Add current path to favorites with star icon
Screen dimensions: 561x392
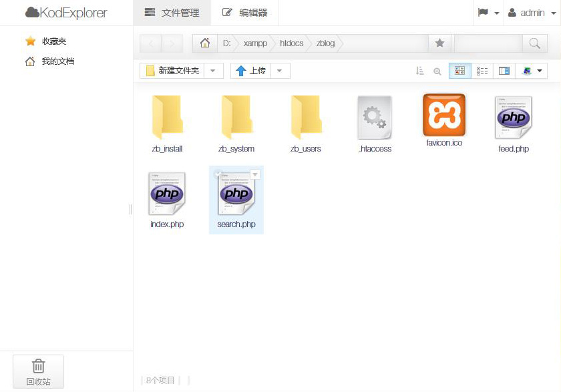click(439, 43)
